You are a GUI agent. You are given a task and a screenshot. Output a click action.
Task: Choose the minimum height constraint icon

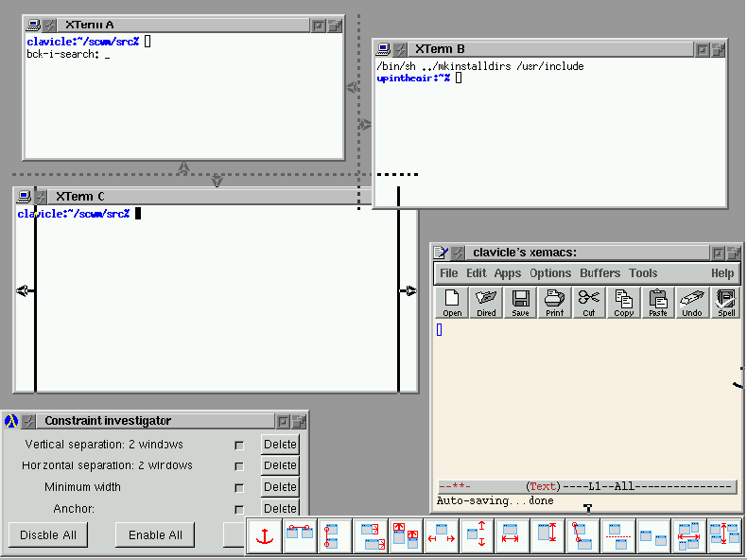(x=547, y=536)
